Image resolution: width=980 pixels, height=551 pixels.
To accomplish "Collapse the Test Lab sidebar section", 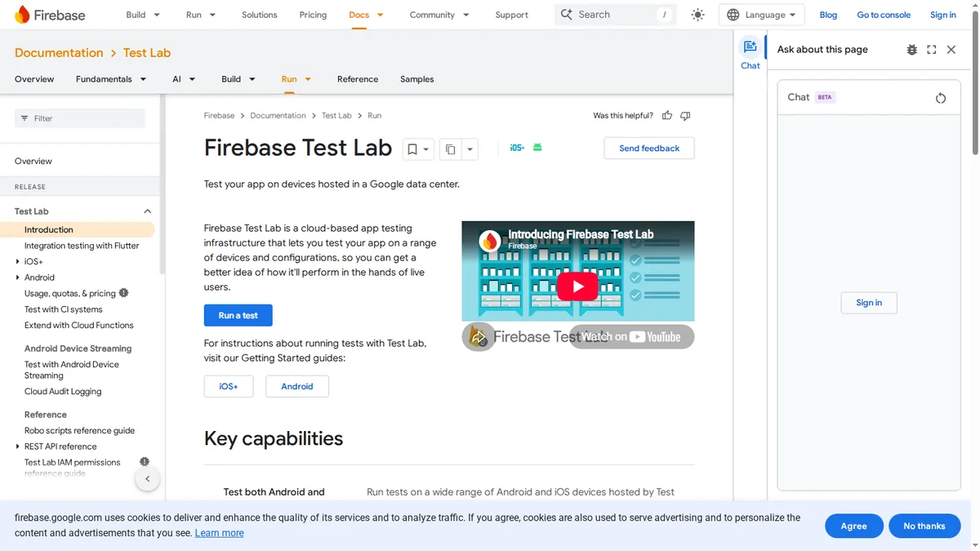I will tap(147, 211).
